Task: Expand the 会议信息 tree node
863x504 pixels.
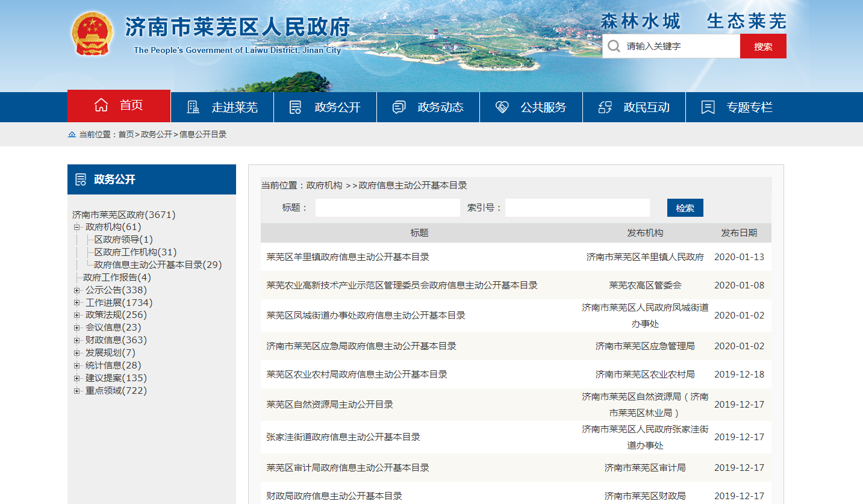Action: (76, 328)
